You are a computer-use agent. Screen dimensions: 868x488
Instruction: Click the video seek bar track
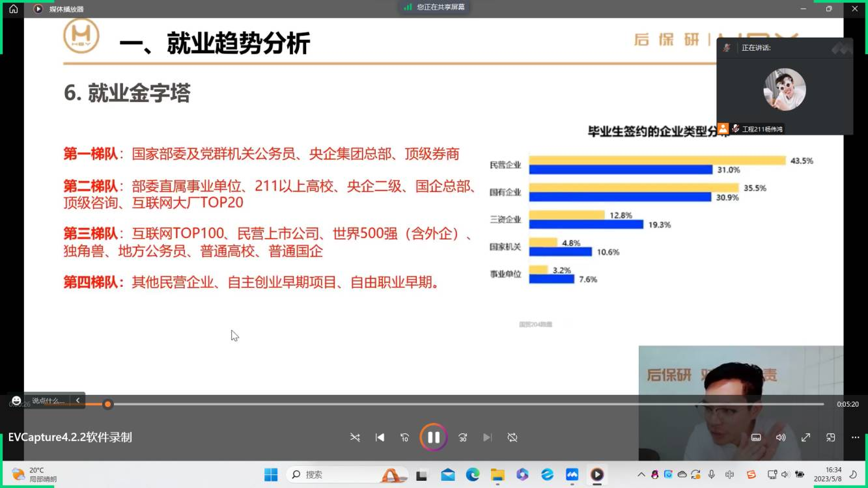click(456, 404)
